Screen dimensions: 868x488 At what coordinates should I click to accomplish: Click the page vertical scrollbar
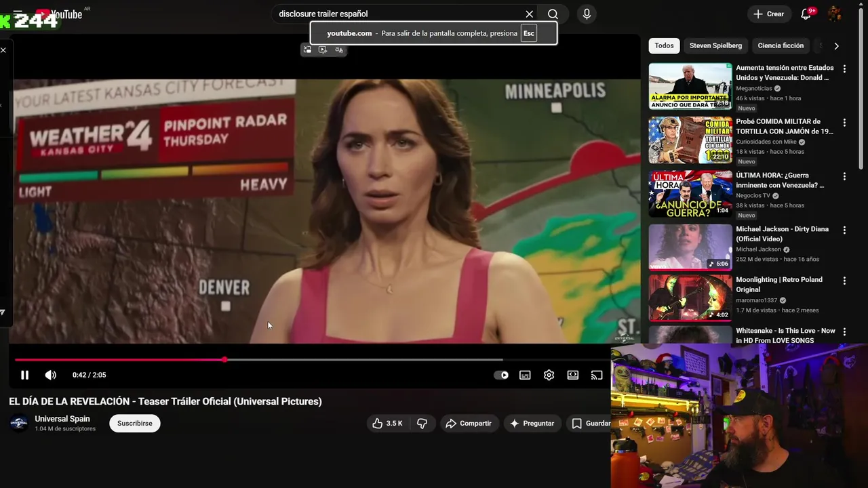(863, 88)
